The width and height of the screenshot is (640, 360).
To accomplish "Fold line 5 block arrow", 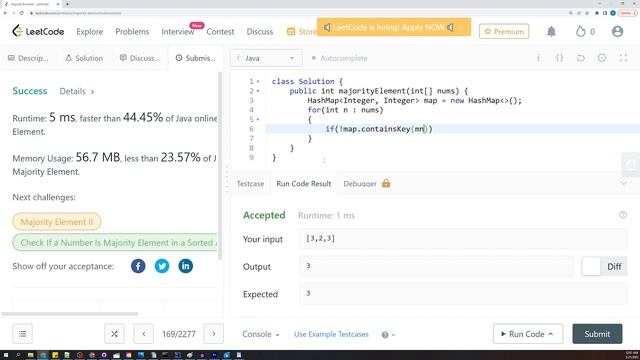I will [258, 119].
